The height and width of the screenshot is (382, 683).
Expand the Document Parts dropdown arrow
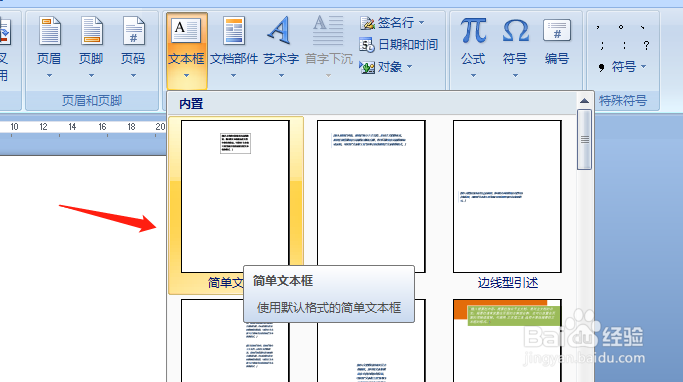click(233, 75)
